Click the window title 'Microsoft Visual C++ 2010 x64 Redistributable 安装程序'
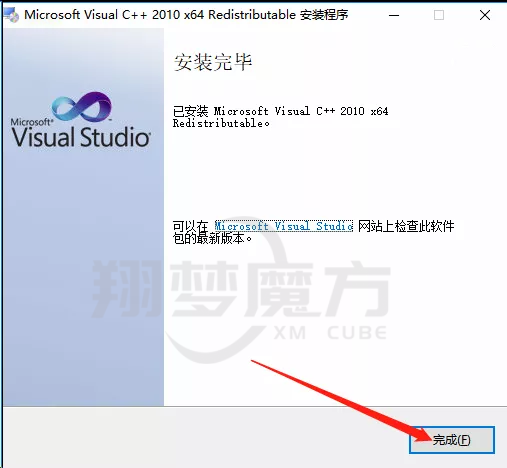Screen dimensions: 507x468 pos(186,15)
